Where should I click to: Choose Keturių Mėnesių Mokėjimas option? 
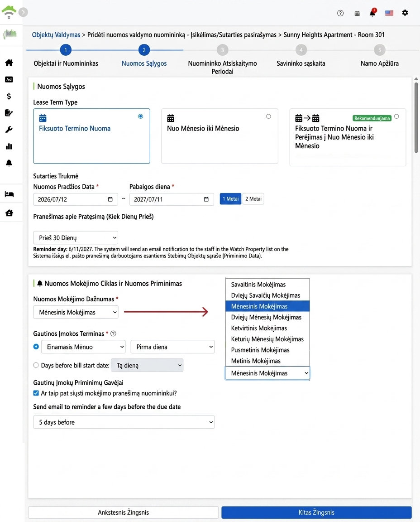[267, 339]
